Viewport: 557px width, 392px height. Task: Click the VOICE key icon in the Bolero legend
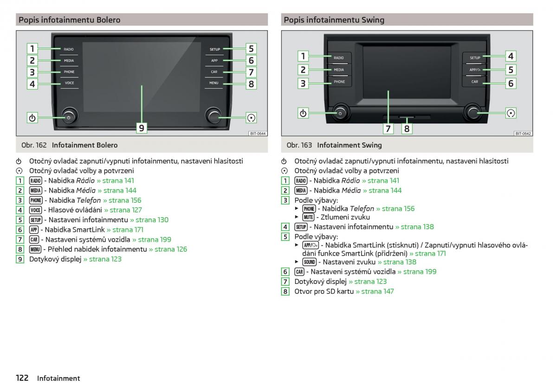coord(35,210)
